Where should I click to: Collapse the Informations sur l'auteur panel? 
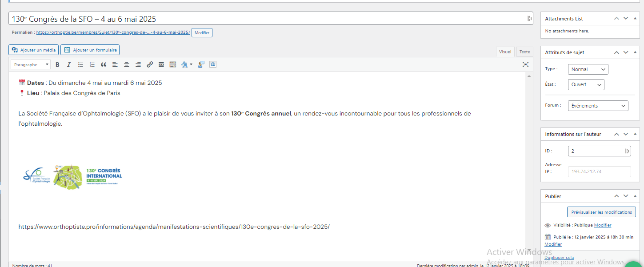(x=636, y=134)
